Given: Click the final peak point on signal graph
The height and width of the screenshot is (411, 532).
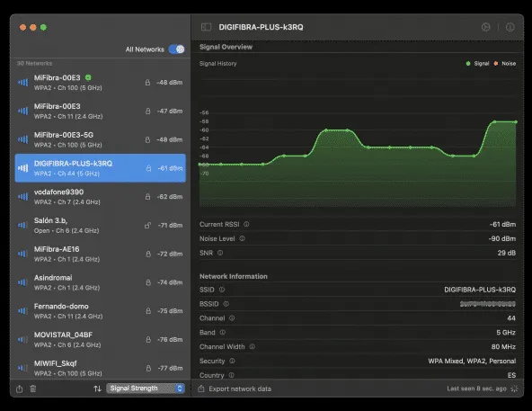Looking at the screenshot, I should click(516, 121).
